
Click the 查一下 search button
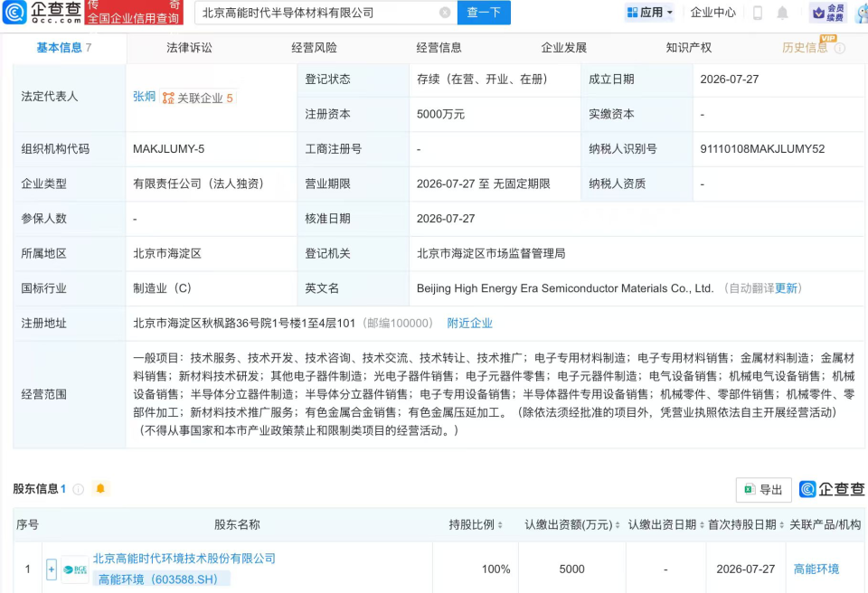click(x=484, y=12)
